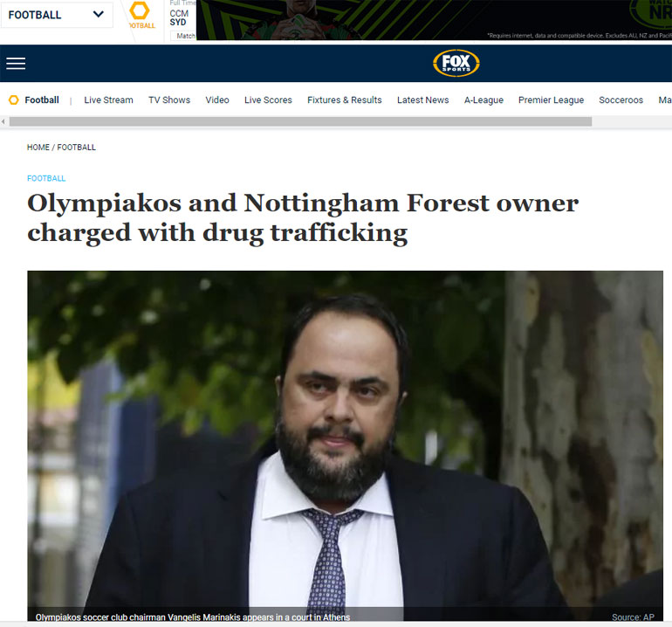Click the blue FOOTBALL category tag
The image size is (672, 627).
click(x=46, y=178)
